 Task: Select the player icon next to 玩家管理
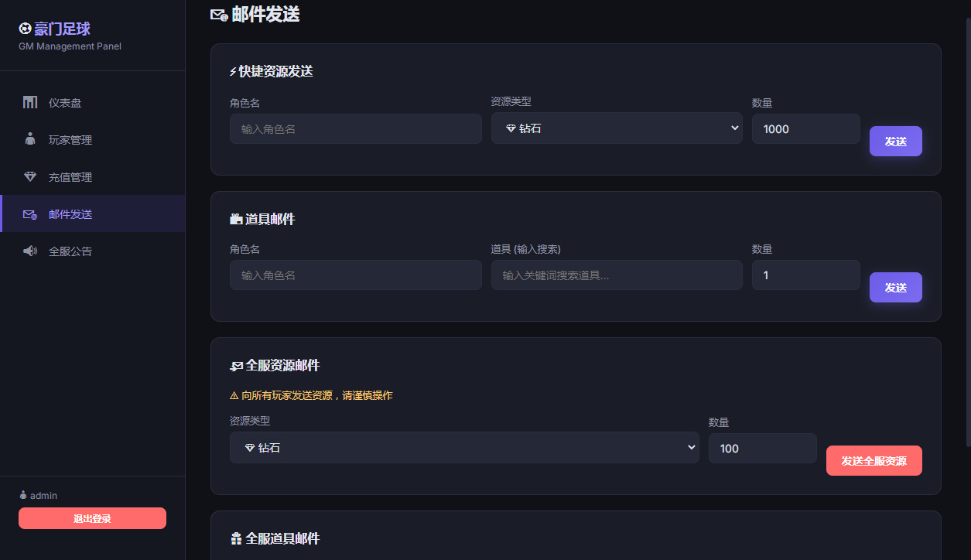tap(29, 139)
